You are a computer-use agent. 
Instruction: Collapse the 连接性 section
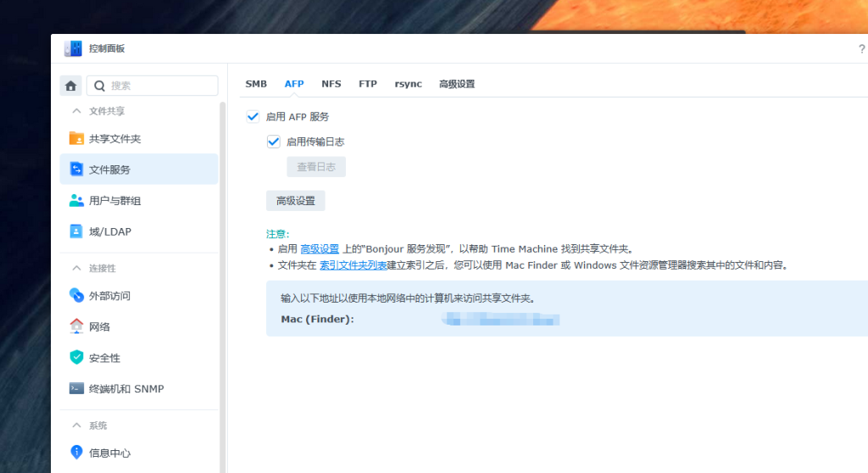[77, 268]
